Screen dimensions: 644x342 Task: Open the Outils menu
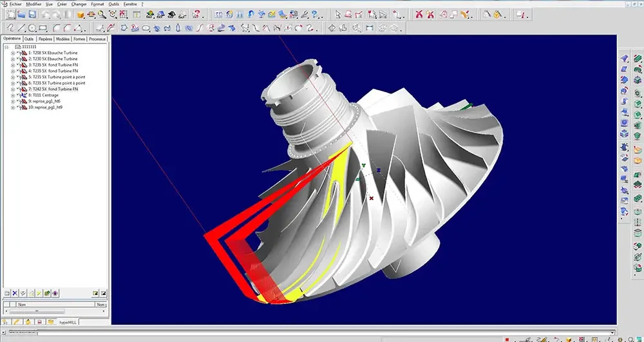tap(114, 4)
